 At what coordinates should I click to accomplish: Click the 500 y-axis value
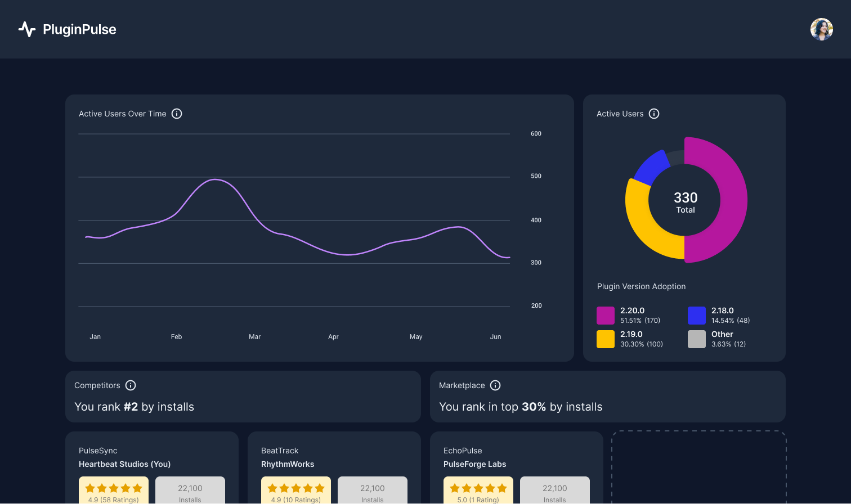(536, 176)
